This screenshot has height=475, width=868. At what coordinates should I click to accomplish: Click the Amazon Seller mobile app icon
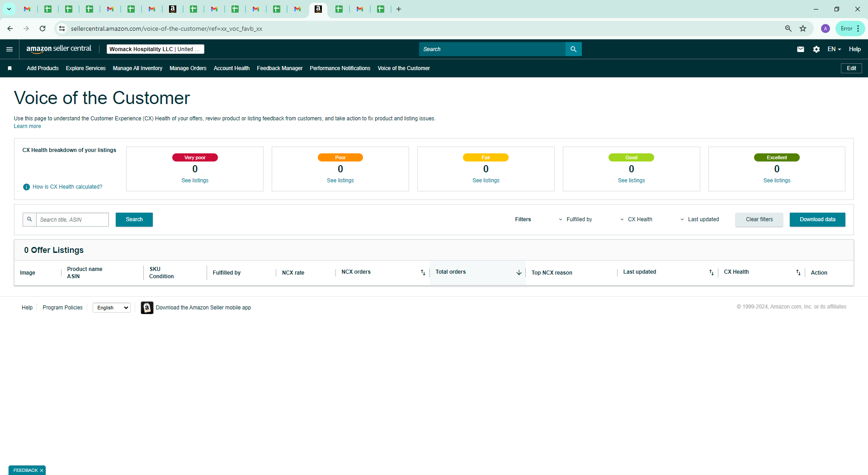pyautogui.click(x=147, y=308)
